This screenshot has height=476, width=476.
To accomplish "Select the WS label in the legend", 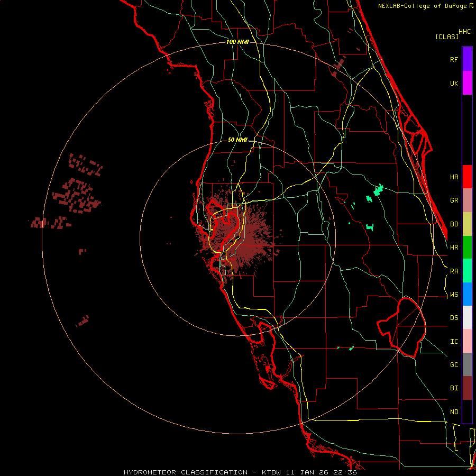I will pyautogui.click(x=454, y=295).
